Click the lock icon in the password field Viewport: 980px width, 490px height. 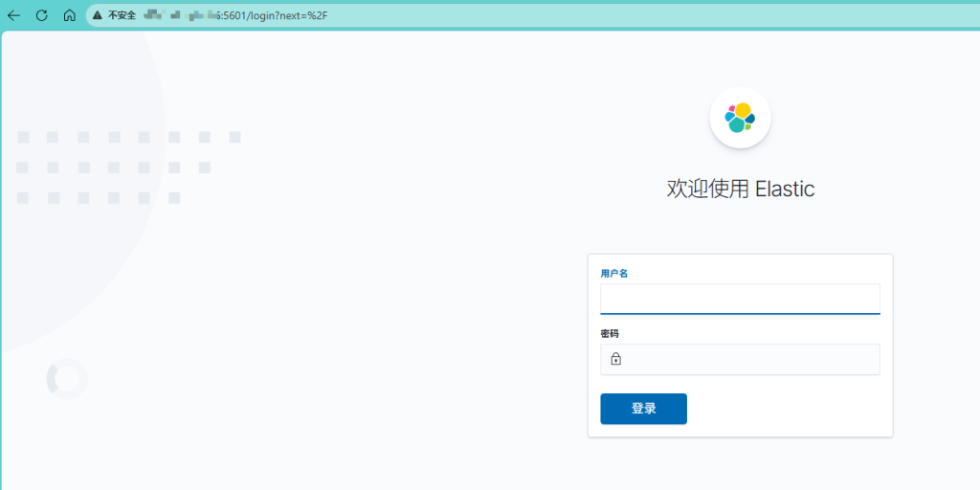coord(615,360)
